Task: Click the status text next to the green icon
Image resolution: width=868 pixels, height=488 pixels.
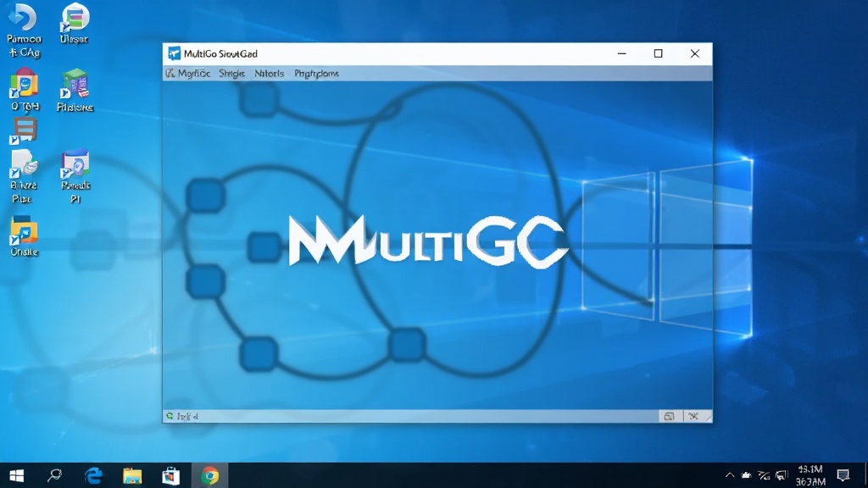Action: pos(187,417)
